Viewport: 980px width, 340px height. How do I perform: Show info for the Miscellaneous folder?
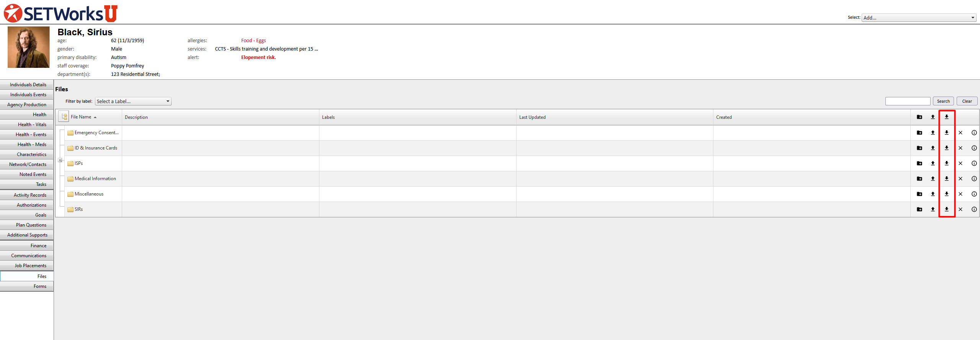tap(974, 194)
